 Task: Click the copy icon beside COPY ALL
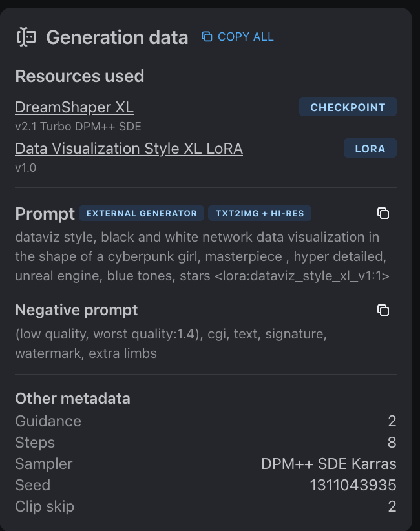click(207, 37)
